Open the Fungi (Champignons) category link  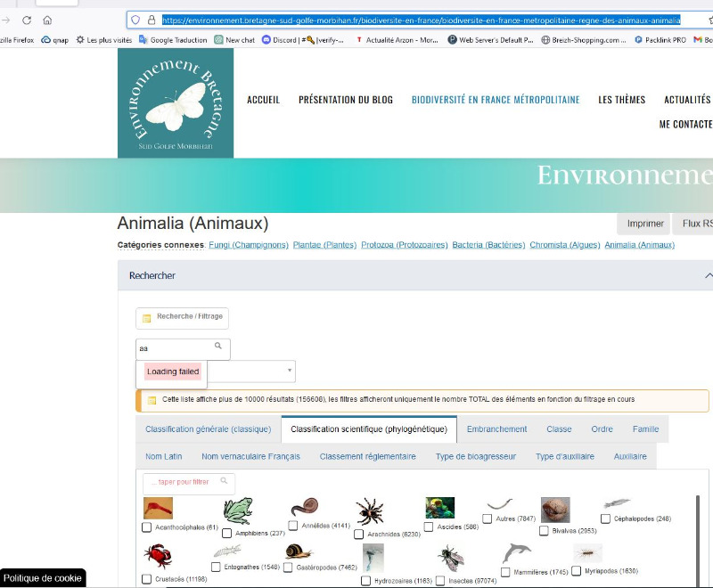click(x=249, y=245)
